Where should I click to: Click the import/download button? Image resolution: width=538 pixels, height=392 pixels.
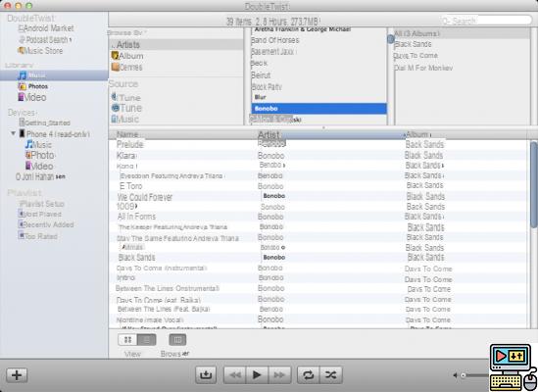click(206, 374)
